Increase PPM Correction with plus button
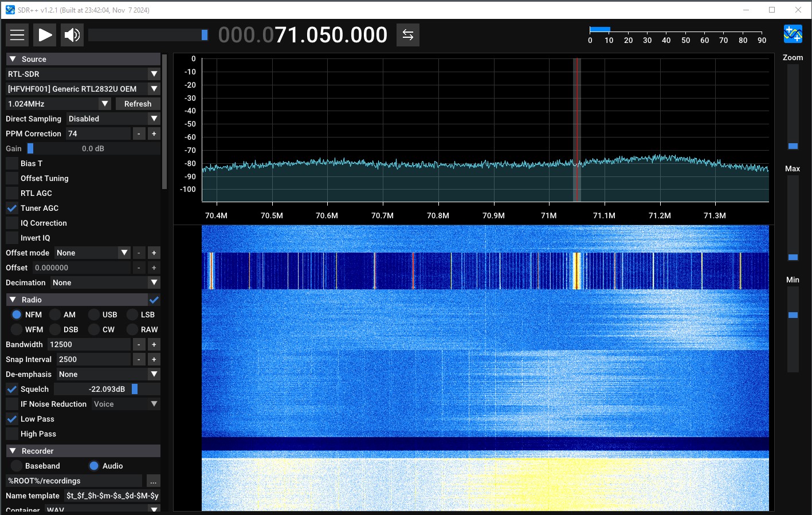The image size is (812, 515). click(154, 133)
